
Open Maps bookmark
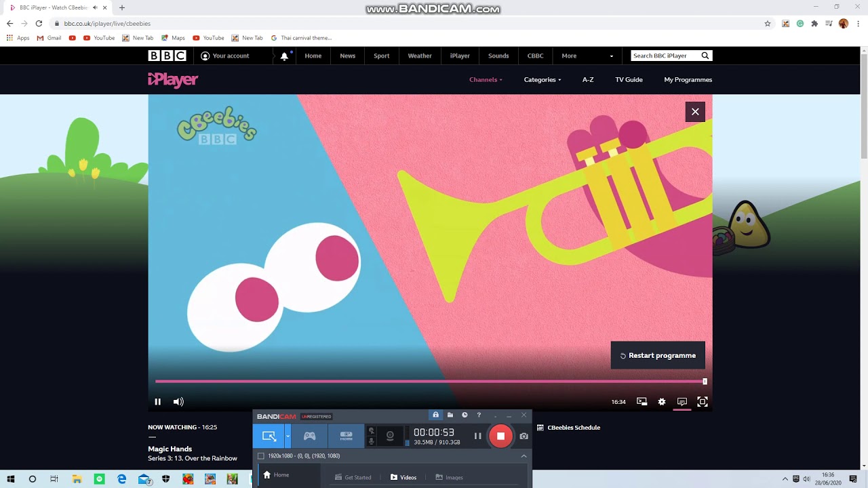pyautogui.click(x=173, y=38)
